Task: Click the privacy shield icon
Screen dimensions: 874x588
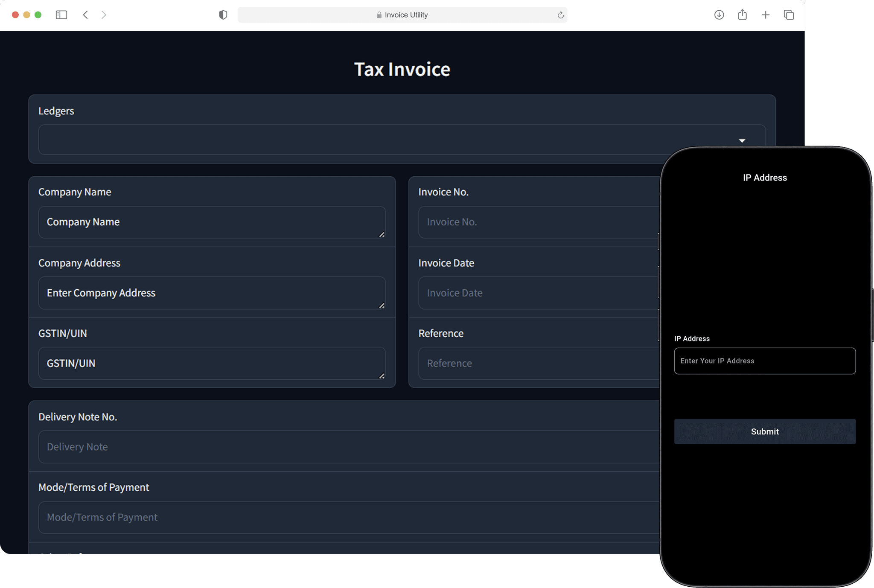Action: point(222,15)
